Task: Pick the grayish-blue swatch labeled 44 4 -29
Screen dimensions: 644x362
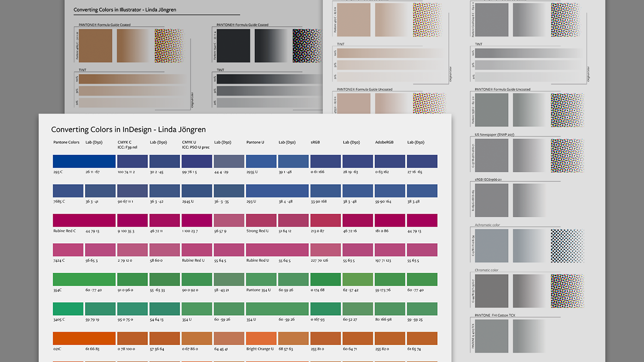Action: [229, 161]
